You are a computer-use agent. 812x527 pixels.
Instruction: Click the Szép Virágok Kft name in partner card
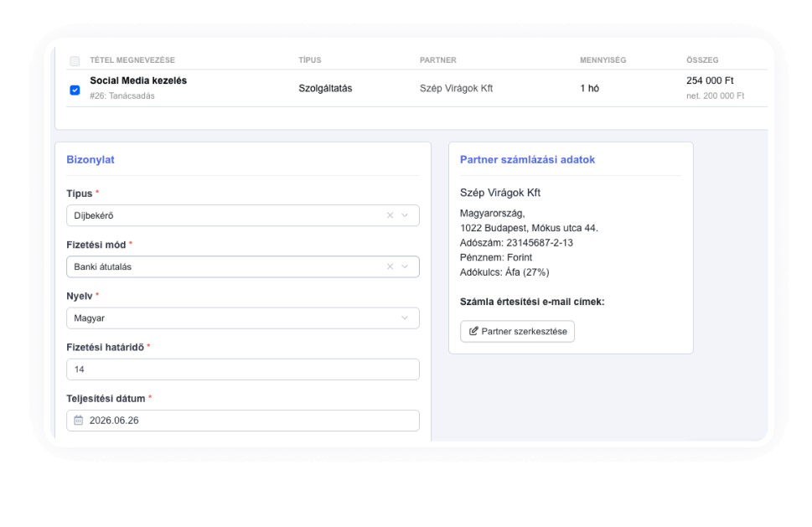[500, 193]
